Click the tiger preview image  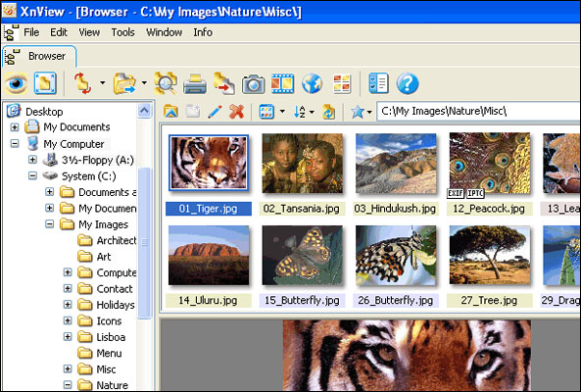tap(407, 355)
